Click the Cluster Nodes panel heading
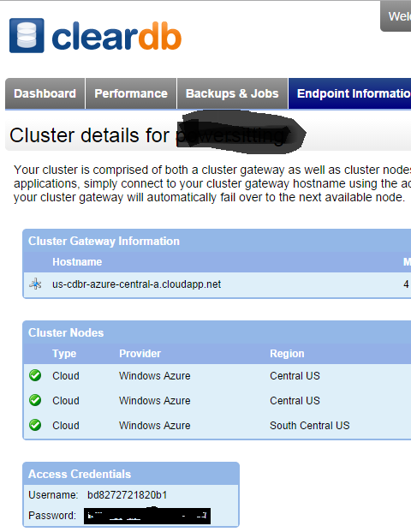Screen dimensions: 411x532 pyautogui.click(x=66, y=333)
